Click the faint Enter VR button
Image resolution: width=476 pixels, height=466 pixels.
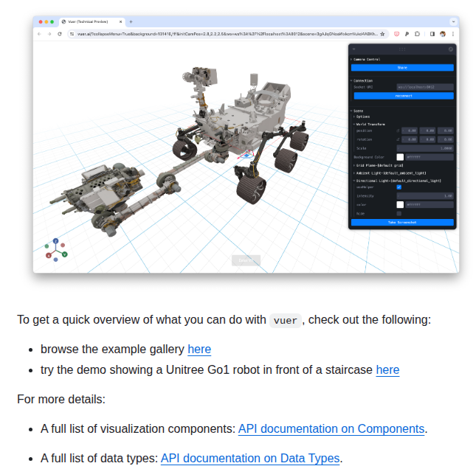pos(246,260)
